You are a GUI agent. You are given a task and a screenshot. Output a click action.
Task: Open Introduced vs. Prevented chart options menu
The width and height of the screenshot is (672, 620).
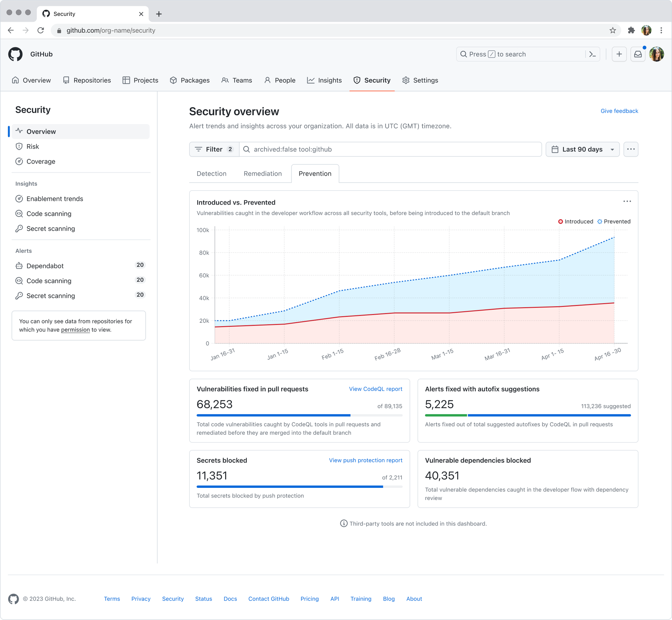627,201
